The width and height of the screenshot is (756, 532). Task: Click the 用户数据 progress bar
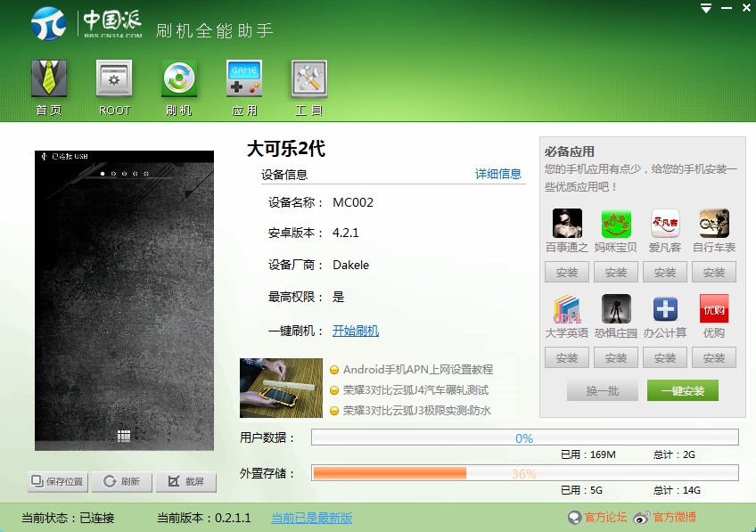coord(525,438)
